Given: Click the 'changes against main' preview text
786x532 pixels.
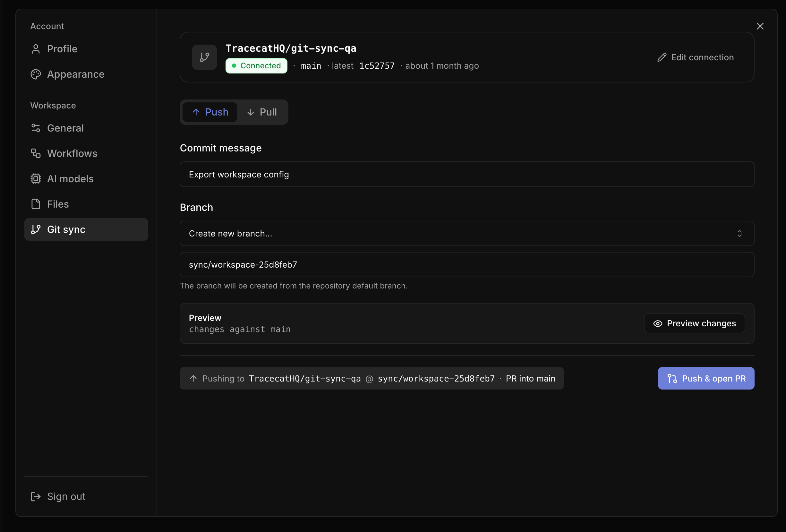Looking at the screenshot, I should [x=240, y=330].
